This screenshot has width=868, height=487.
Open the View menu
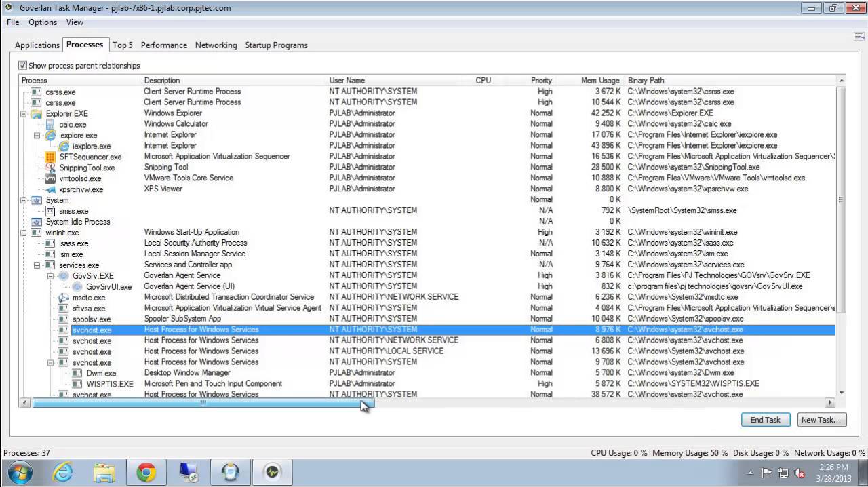(x=75, y=22)
